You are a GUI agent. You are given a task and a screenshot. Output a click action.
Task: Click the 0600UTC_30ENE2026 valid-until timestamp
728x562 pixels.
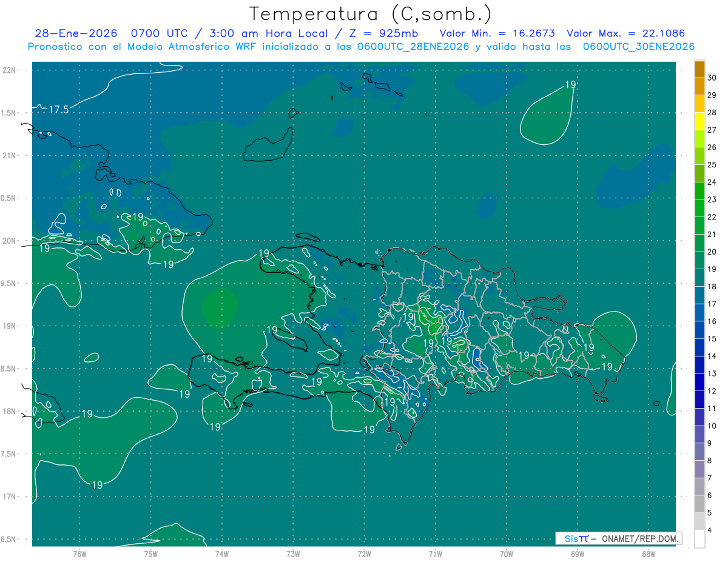638,47
